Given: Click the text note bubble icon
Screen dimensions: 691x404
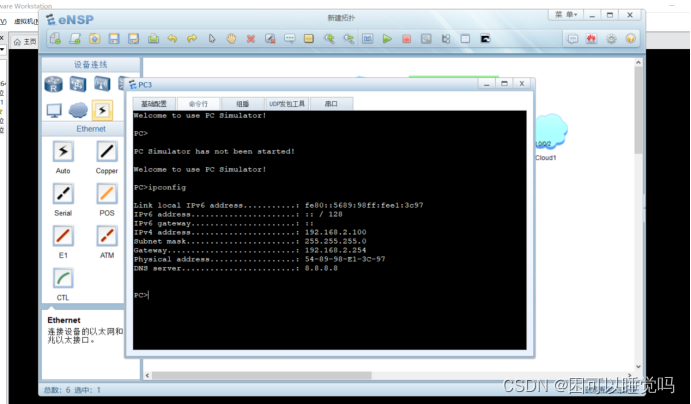Looking at the screenshot, I should (x=290, y=39).
